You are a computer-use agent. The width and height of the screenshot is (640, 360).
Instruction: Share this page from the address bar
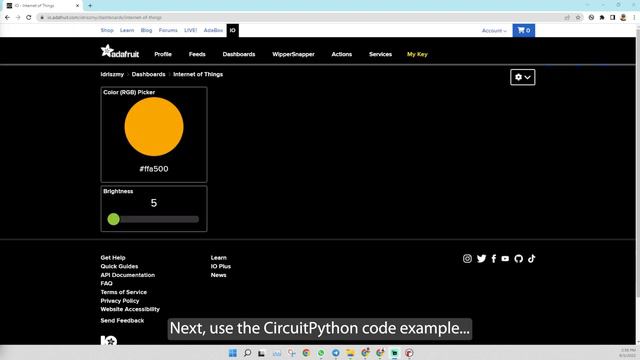pyautogui.click(x=567, y=18)
